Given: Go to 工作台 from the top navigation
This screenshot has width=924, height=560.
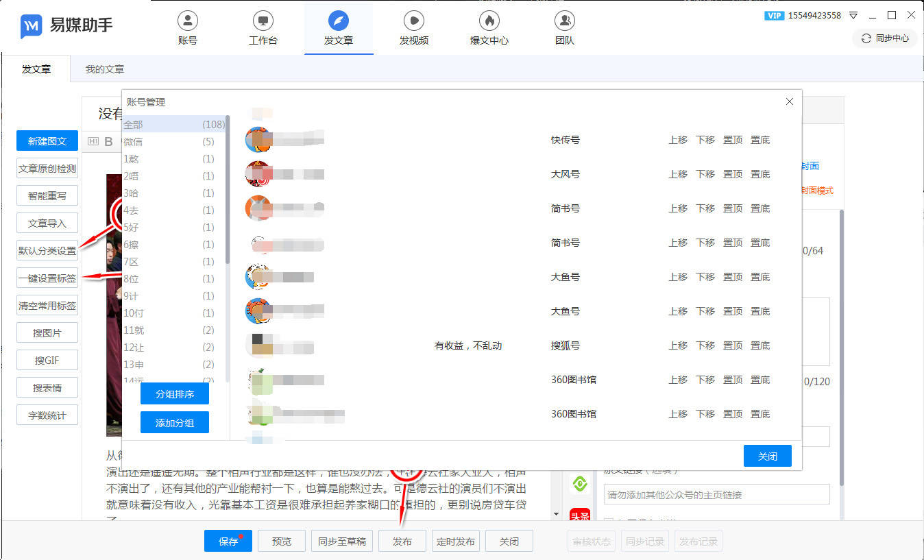Looking at the screenshot, I should click(263, 28).
